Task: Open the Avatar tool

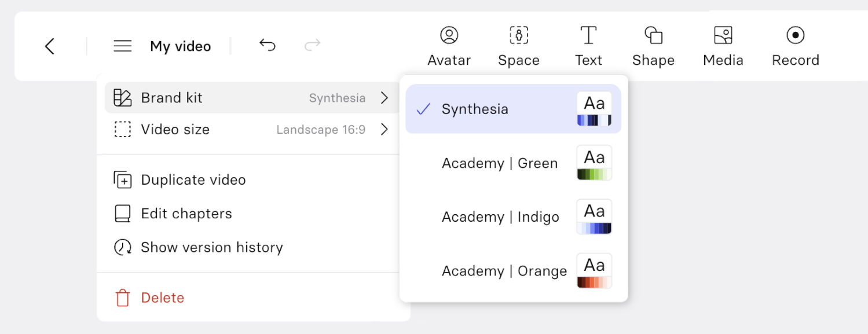Action: [449, 46]
